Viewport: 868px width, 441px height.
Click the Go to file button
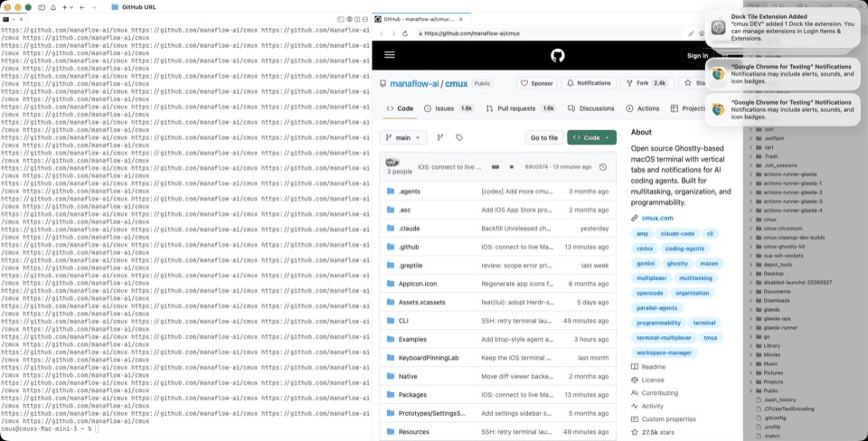pyautogui.click(x=544, y=137)
